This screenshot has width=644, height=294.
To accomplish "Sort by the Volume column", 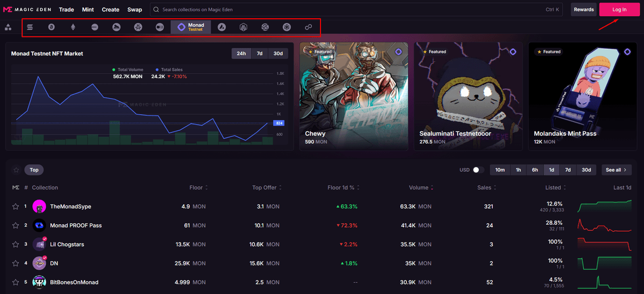I will [x=421, y=188].
